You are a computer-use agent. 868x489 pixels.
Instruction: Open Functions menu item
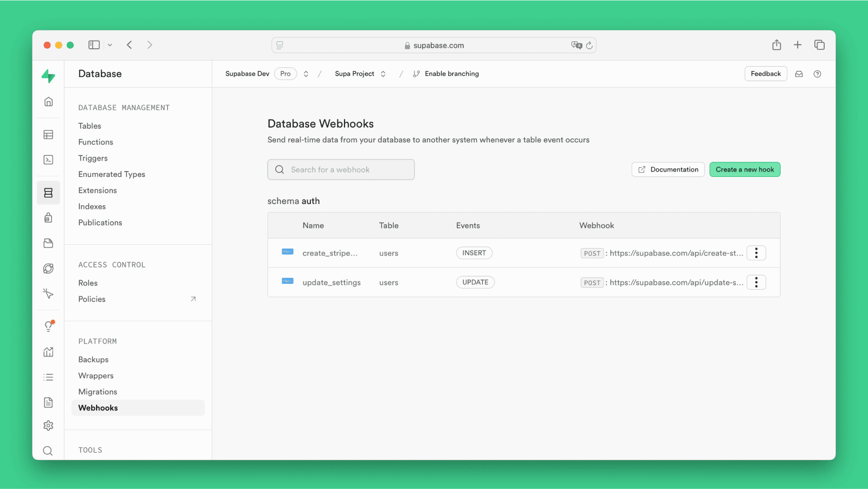tap(95, 142)
